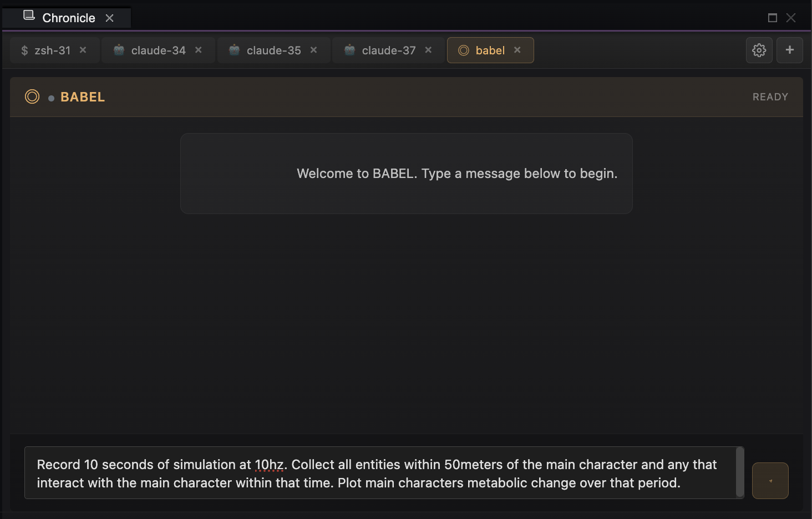
Task: Click the laptop icon on the Chronicle tab
Action: click(28, 16)
